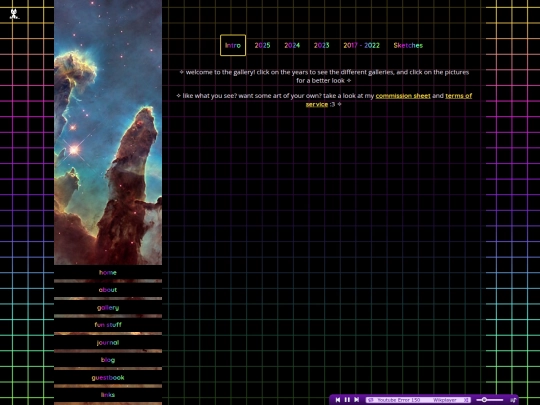Open gallery from sidebar menu
This screenshot has width=540, height=405.
tap(108, 308)
